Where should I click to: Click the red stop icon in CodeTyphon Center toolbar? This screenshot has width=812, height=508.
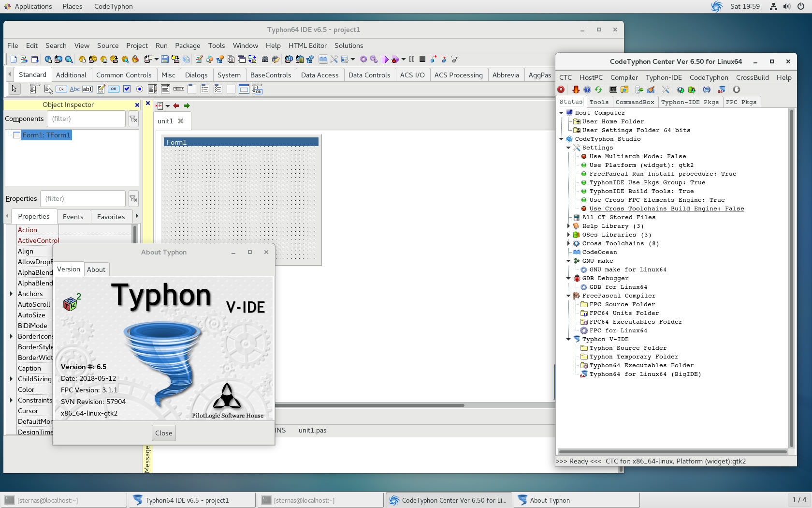[561, 90]
